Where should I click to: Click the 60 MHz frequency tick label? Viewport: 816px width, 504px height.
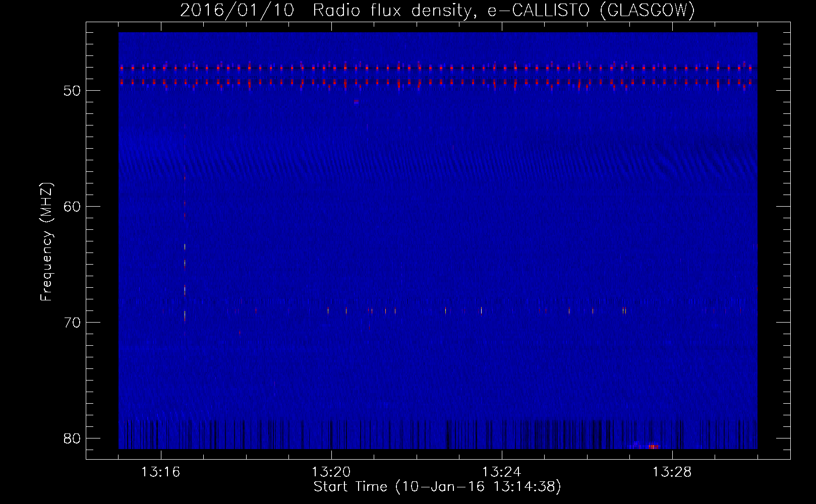pos(72,207)
